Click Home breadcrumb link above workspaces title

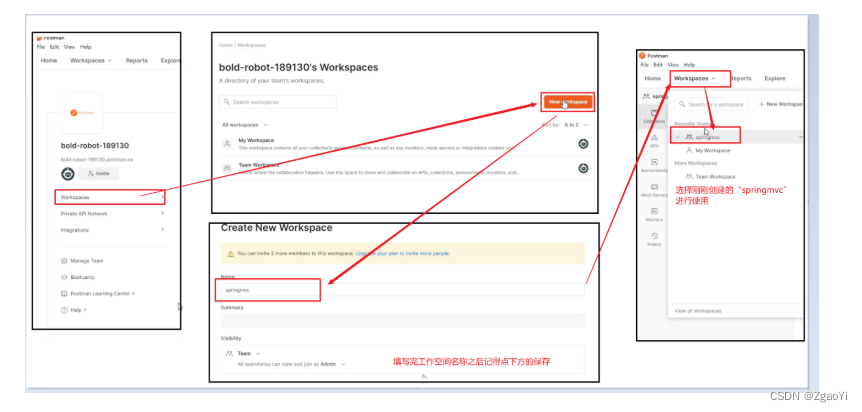click(225, 45)
